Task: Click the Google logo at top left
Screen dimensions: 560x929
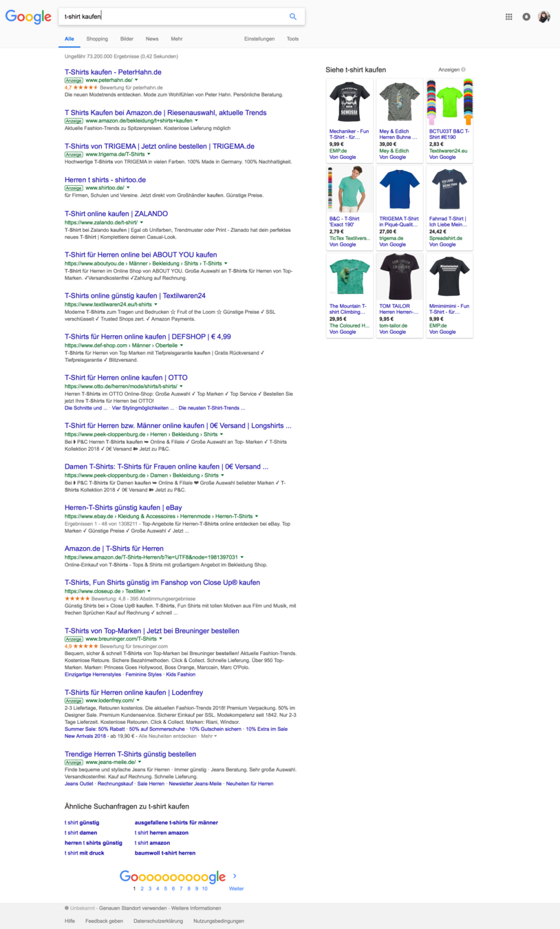Action: pyautogui.click(x=28, y=17)
